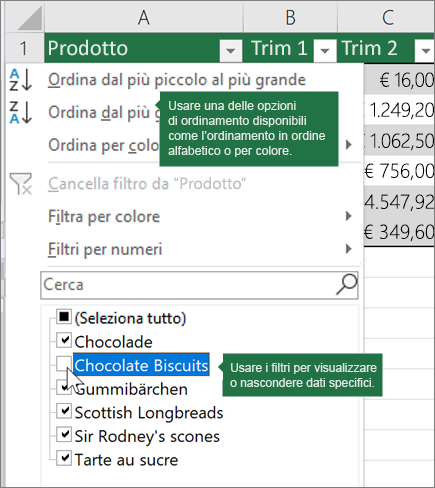Expand the Filtri per numeri submenu arrow
This screenshot has width=435, height=488.
click(x=349, y=249)
